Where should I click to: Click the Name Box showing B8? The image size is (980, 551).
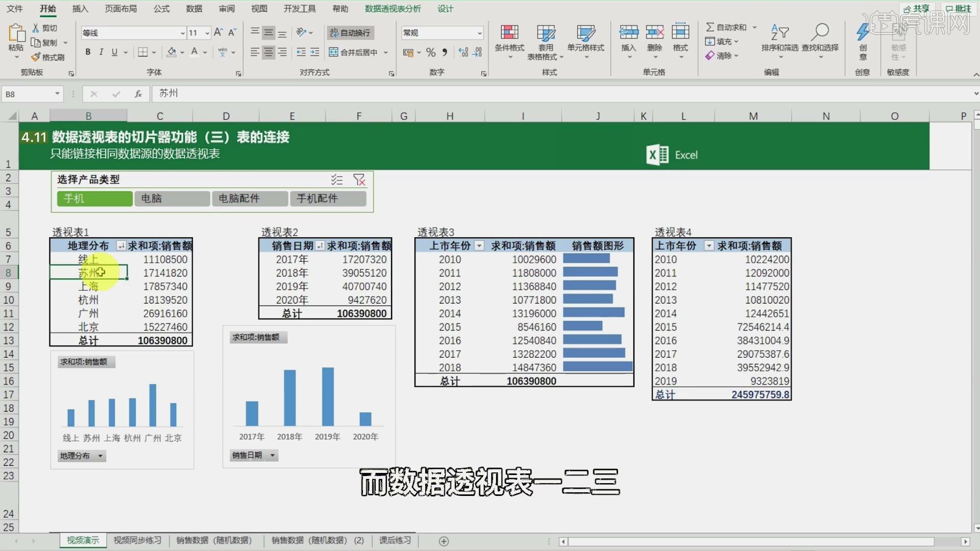coord(33,94)
